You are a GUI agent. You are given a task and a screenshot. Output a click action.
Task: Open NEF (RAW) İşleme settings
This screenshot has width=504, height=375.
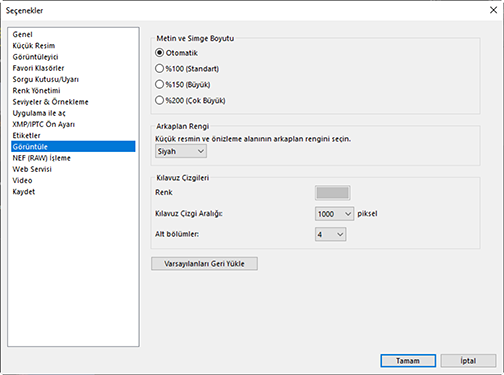pos(73,158)
